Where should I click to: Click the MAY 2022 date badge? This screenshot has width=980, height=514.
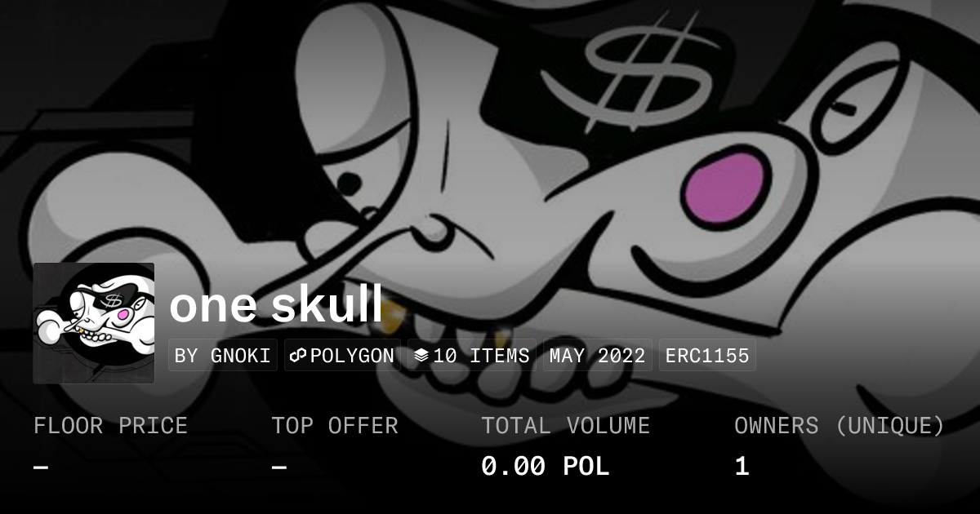coord(598,356)
